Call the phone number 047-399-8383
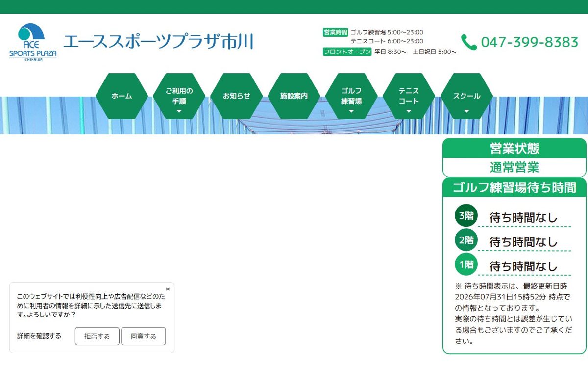588x368 pixels. [530, 42]
